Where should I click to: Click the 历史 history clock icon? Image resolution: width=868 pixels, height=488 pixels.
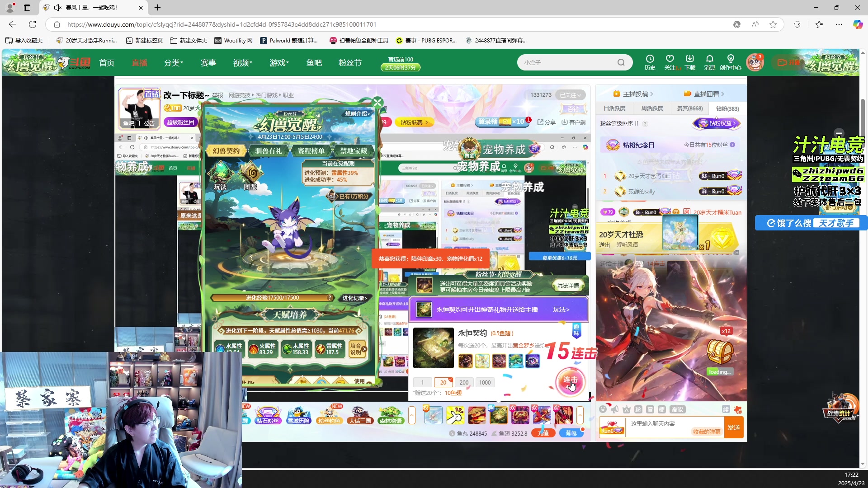(650, 62)
